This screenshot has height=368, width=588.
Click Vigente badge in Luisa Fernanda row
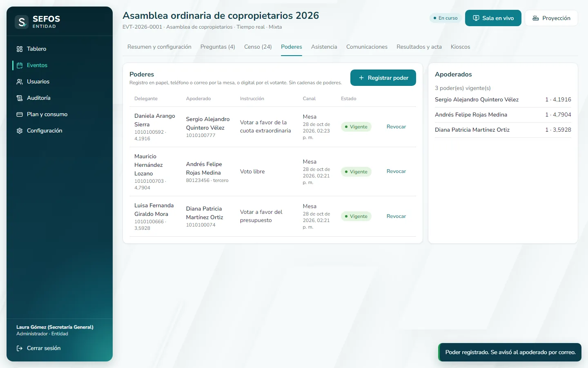point(356,216)
